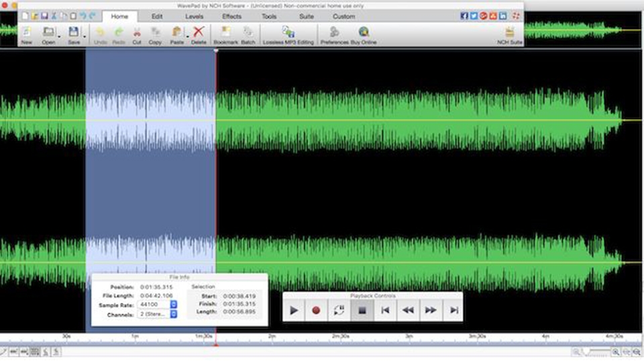Switch to the Effects tab
The height and width of the screenshot is (361, 644).
tap(231, 16)
